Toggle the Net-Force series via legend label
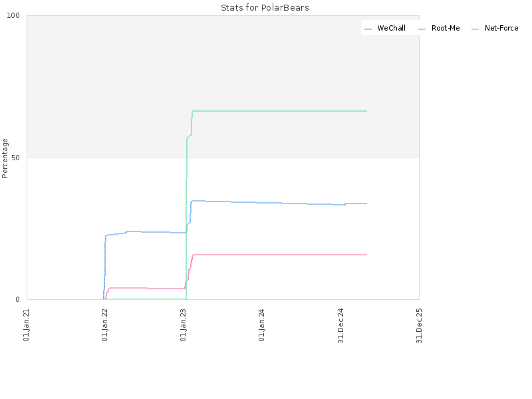The image size is (532, 399). pos(501,28)
